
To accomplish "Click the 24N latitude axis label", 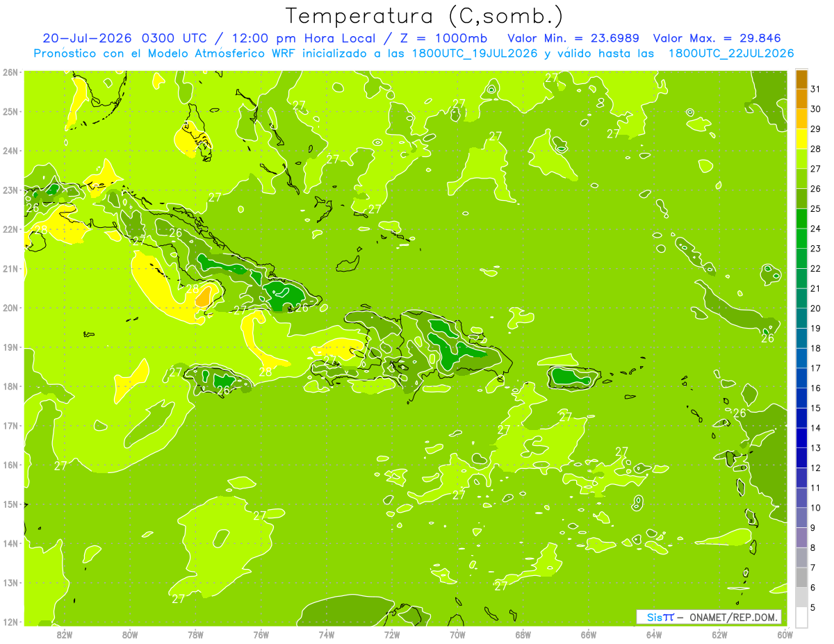I will click(x=10, y=151).
